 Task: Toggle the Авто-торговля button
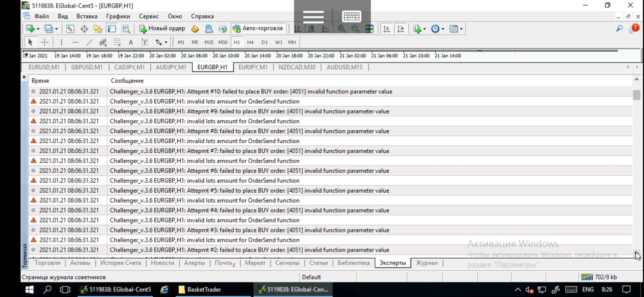(259, 29)
